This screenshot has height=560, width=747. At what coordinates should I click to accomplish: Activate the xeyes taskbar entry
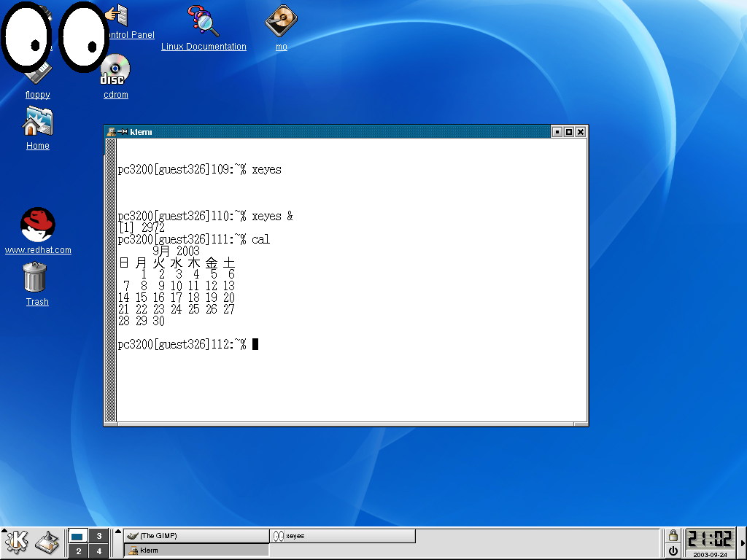[x=343, y=536]
